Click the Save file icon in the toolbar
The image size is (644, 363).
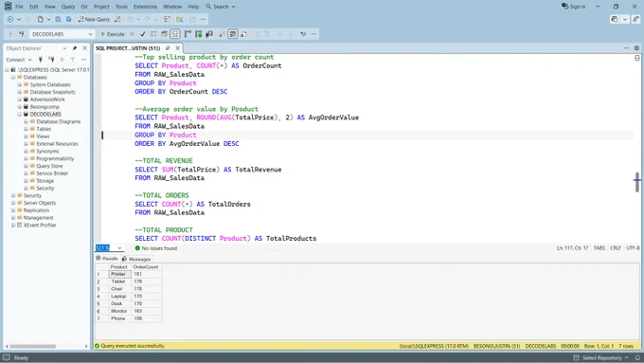pyautogui.click(x=58, y=19)
